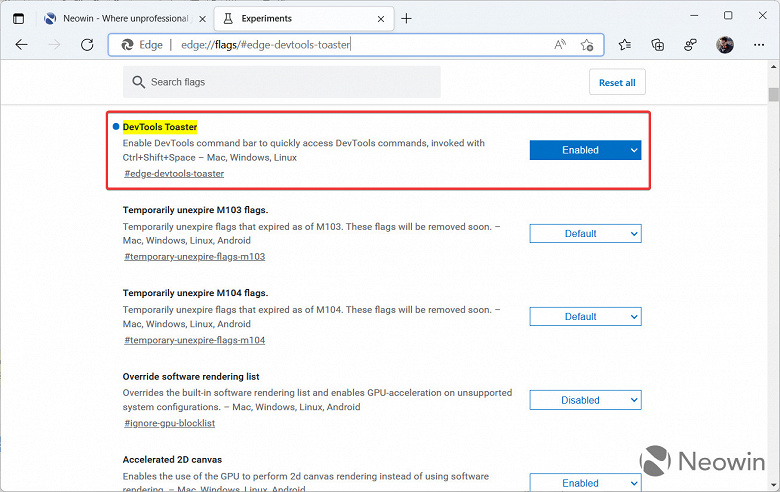The image size is (780, 492).
Task: Open M103 flags Default dropdown
Action: 585,234
